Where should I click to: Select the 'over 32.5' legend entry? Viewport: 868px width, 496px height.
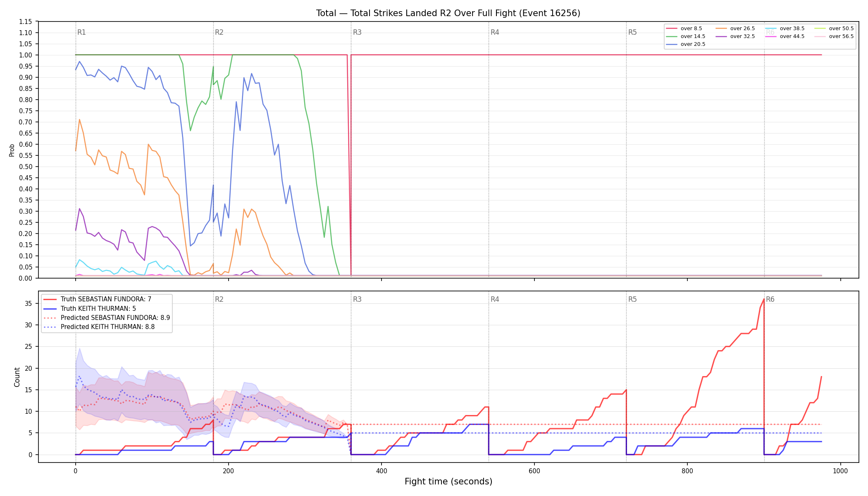click(735, 36)
